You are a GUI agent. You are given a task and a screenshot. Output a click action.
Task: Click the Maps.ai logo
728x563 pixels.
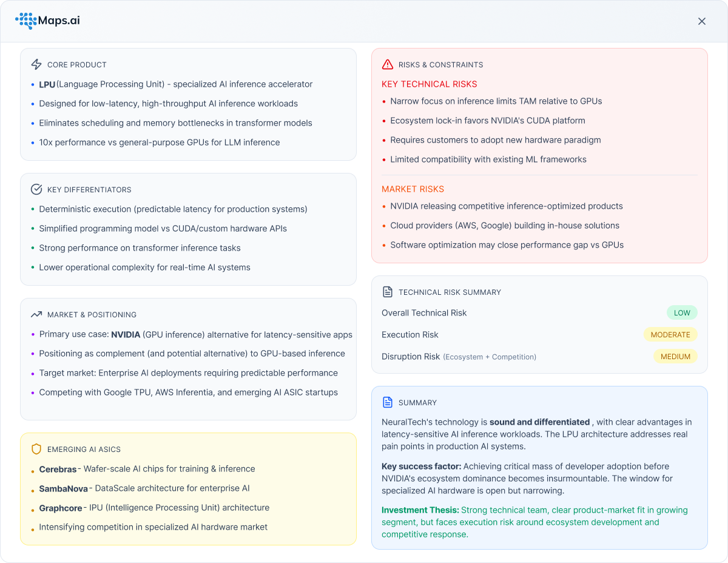47,21
